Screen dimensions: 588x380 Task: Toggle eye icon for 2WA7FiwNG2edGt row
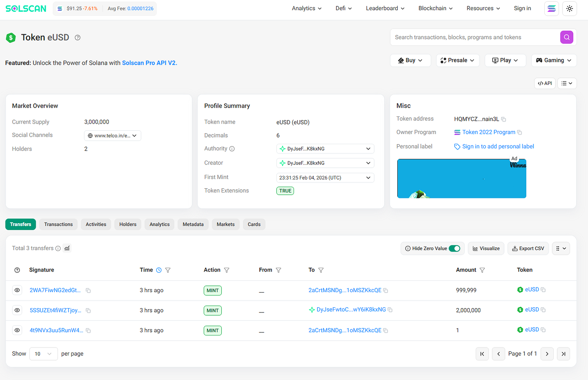pos(17,290)
